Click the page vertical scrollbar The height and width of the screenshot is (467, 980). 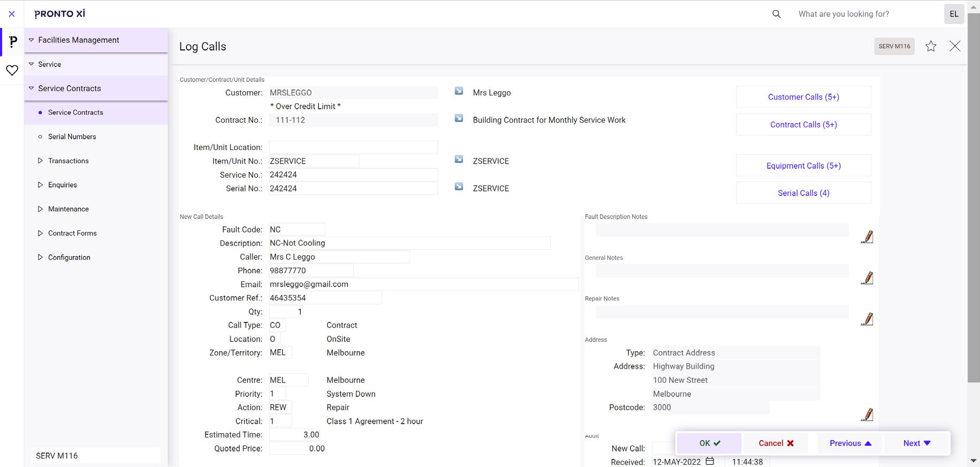click(974, 198)
